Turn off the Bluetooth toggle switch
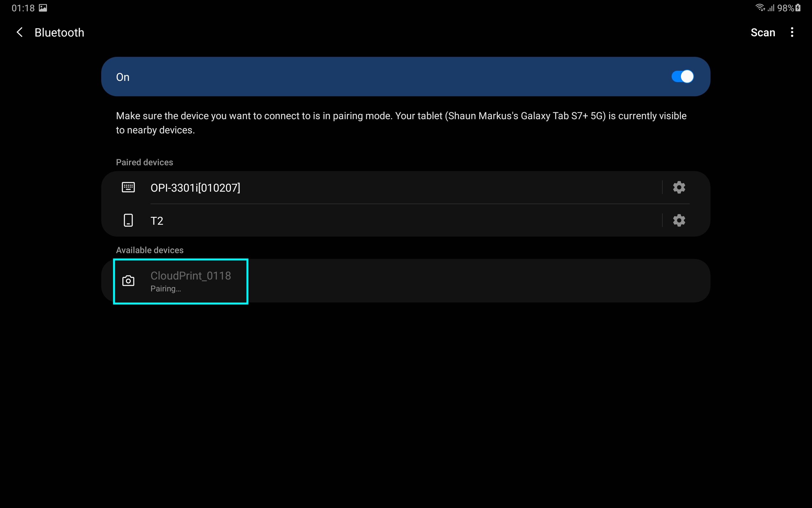The height and width of the screenshot is (508, 812). pyautogui.click(x=682, y=77)
